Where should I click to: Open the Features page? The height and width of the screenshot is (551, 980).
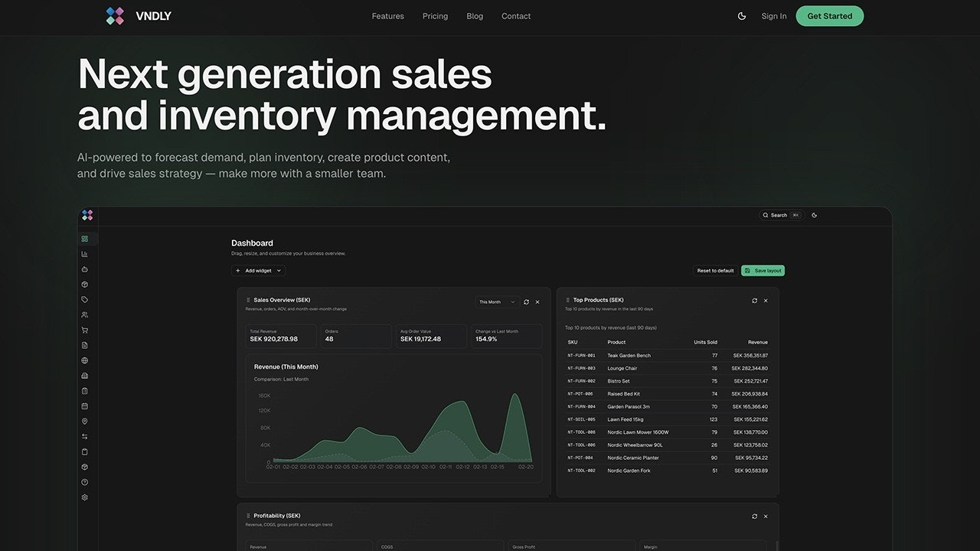[387, 16]
